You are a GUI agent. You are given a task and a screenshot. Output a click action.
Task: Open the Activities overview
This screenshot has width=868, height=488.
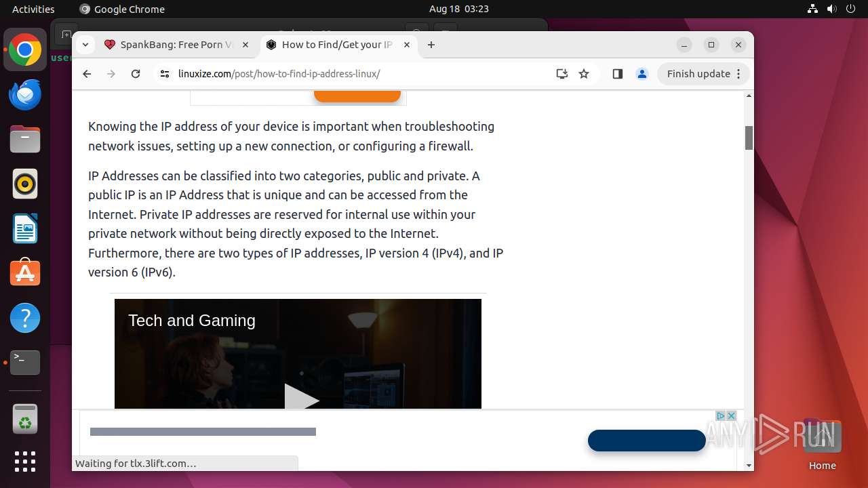tap(33, 9)
